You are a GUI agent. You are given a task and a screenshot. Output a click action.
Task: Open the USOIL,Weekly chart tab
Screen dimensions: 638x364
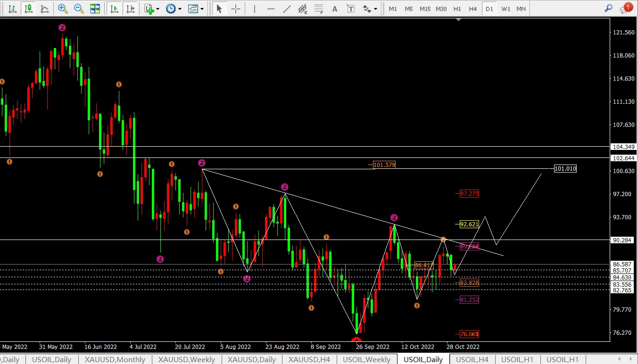(367, 359)
